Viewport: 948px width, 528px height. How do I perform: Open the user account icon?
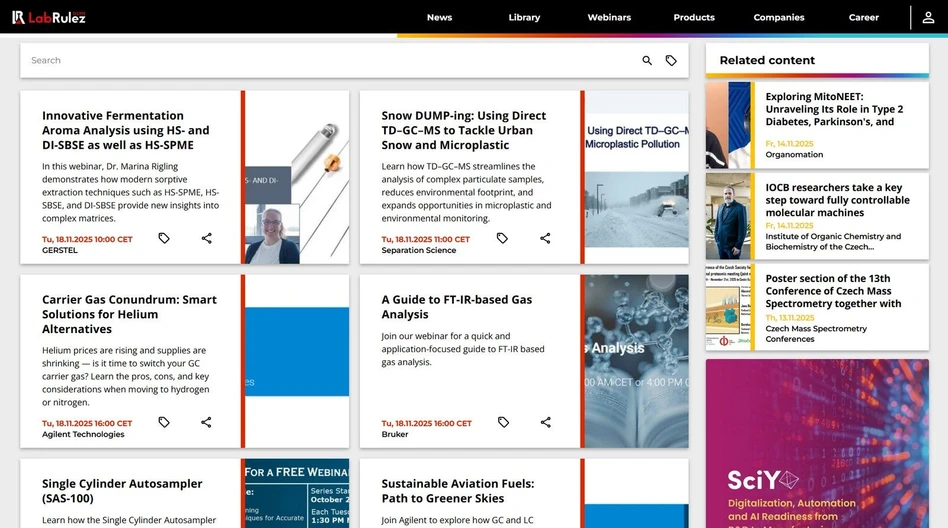point(928,18)
